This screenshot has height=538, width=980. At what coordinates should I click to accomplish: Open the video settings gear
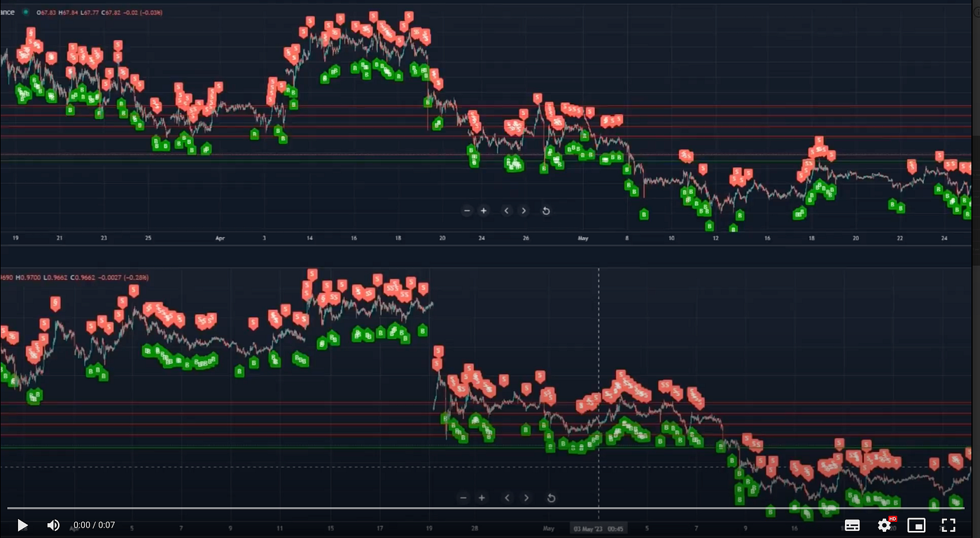tap(885, 525)
